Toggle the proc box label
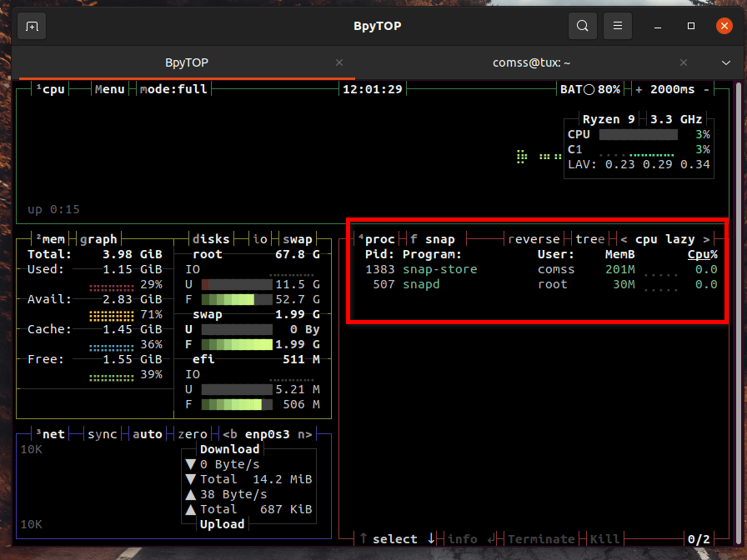The height and width of the screenshot is (560, 747). point(377,239)
